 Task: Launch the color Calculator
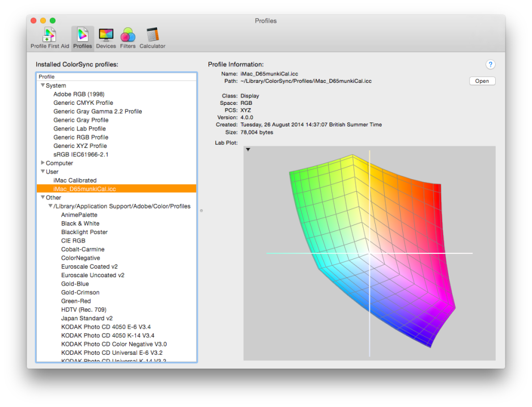(152, 34)
